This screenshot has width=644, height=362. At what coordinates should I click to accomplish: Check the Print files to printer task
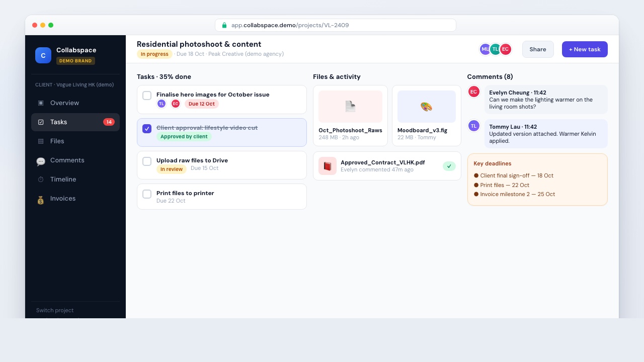pyautogui.click(x=147, y=194)
